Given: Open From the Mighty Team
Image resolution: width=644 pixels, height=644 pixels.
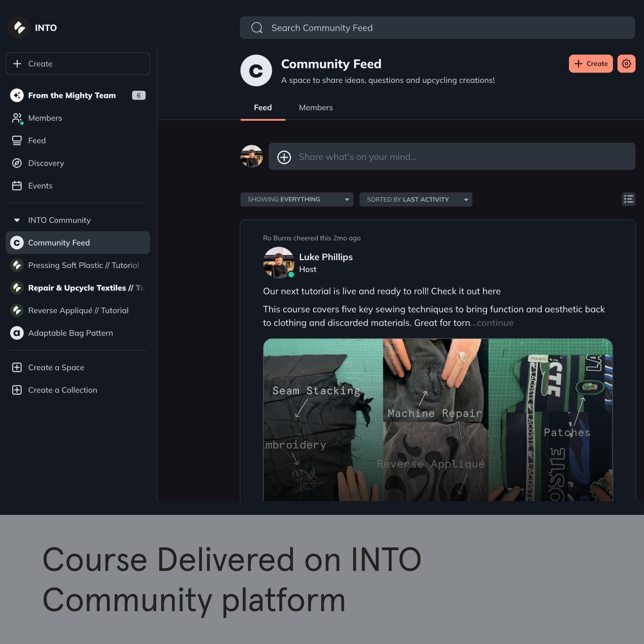Looking at the screenshot, I should [x=72, y=96].
